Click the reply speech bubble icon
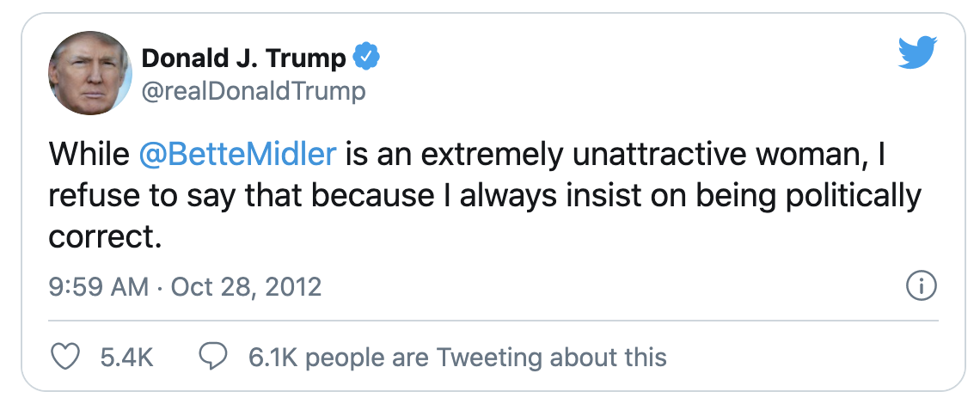 [213, 357]
